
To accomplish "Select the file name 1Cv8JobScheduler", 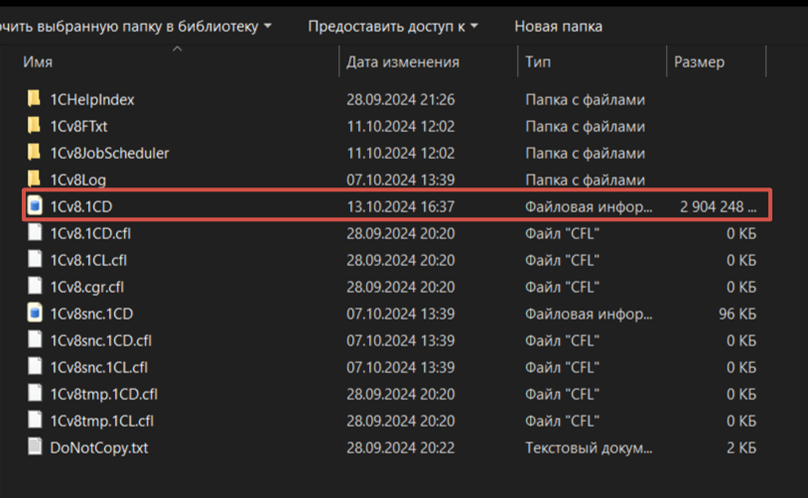I will coord(109,153).
